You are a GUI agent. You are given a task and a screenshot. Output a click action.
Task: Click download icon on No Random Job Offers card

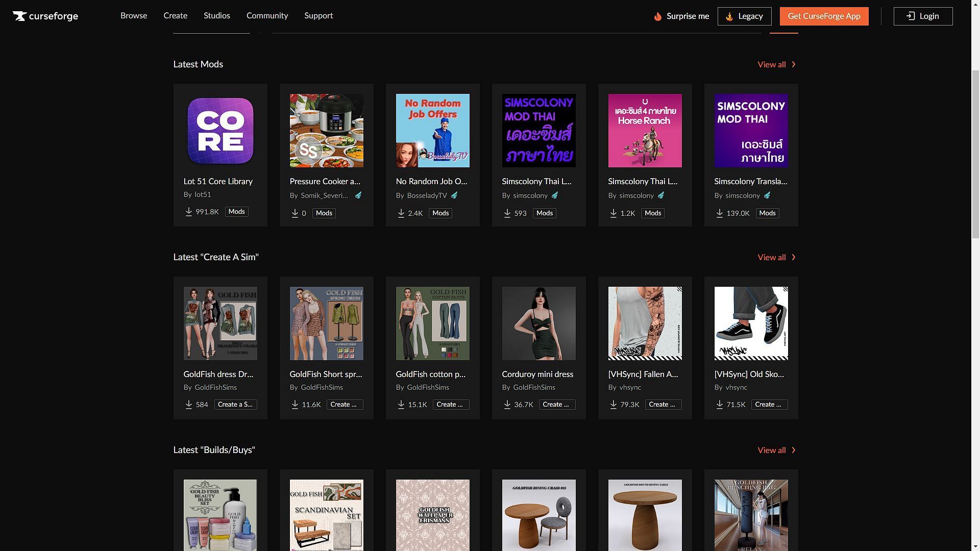(x=401, y=213)
